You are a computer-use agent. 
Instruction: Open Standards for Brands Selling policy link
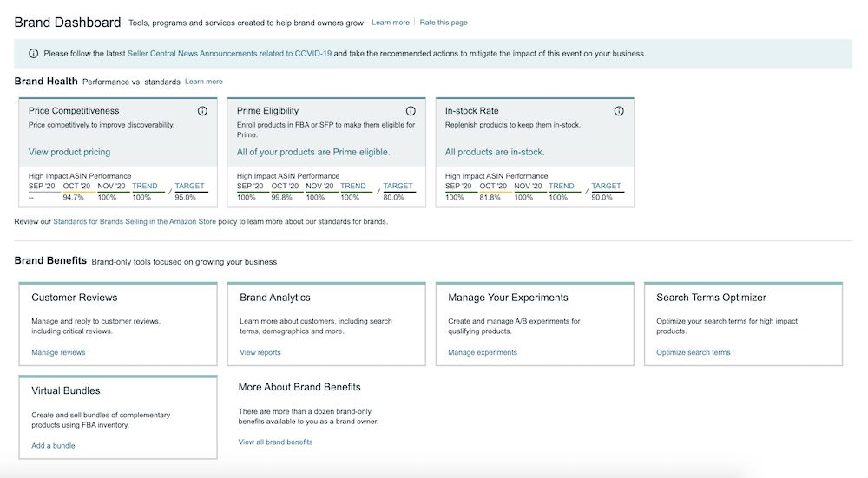[135, 221]
